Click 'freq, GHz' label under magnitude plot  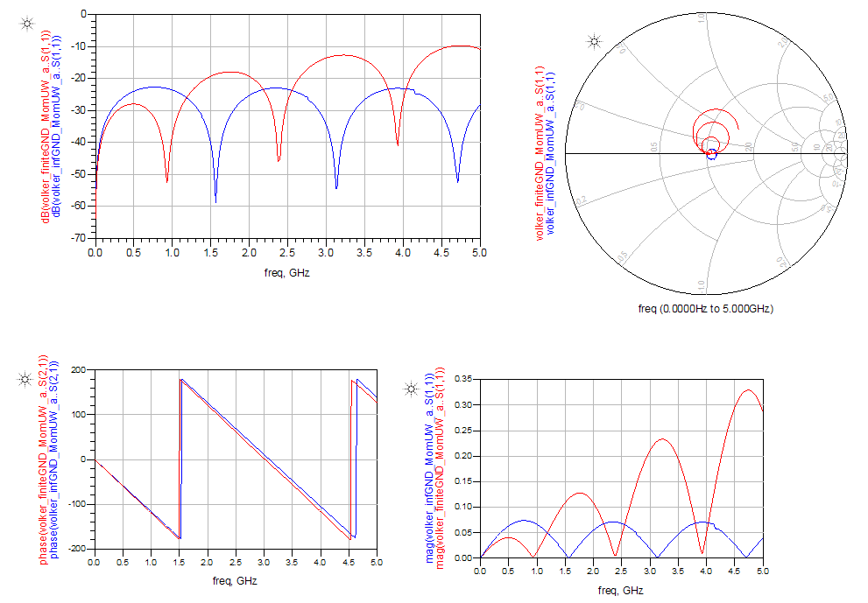620,591
